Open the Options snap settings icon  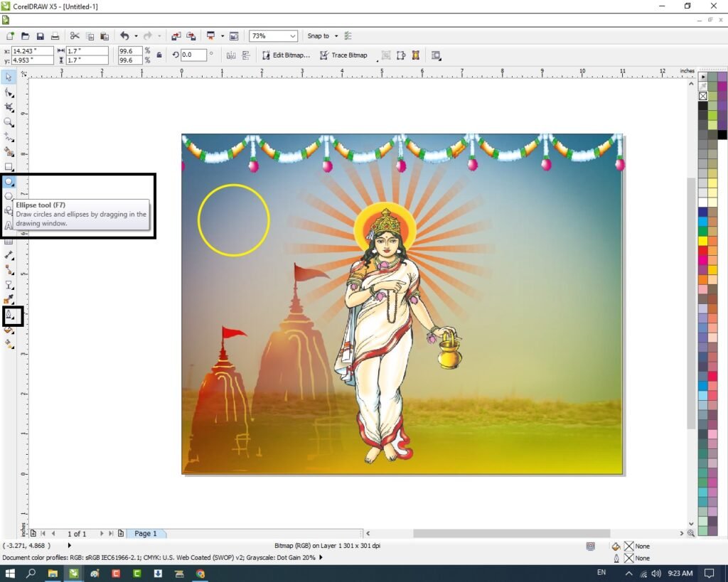[x=348, y=36]
